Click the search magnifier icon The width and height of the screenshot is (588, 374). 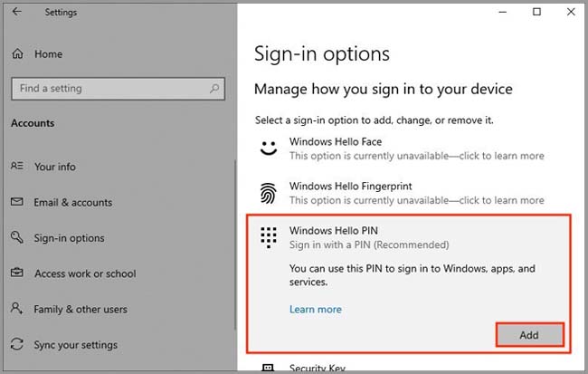214,89
